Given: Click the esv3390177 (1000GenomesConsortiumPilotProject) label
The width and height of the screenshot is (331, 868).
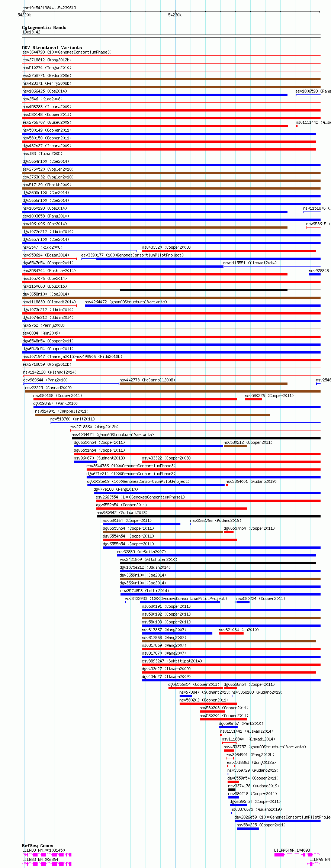Looking at the screenshot, I should click(132, 255).
